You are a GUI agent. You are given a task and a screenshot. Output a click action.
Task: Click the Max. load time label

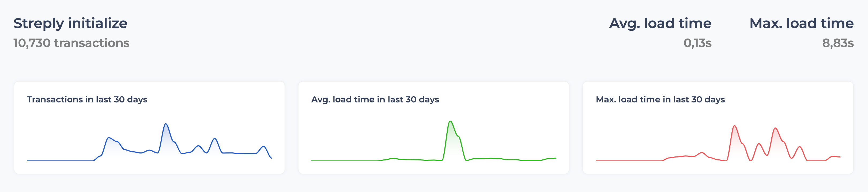tap(802, 24)
